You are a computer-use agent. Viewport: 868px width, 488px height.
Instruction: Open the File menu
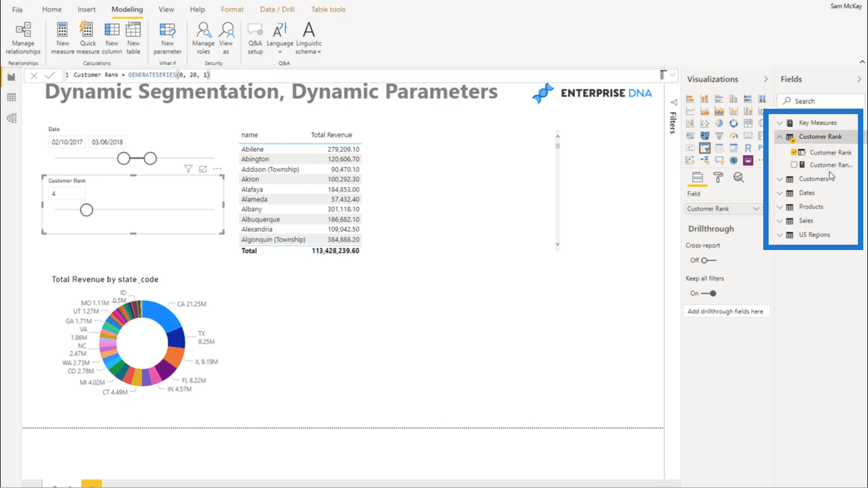pyautogui.click(x=17, y=9)
